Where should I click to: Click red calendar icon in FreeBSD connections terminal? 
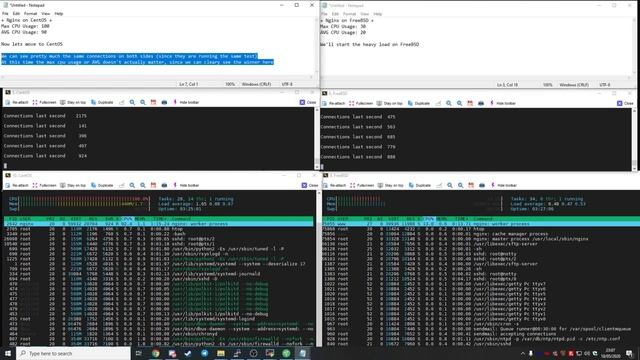(x=470, y=103)
